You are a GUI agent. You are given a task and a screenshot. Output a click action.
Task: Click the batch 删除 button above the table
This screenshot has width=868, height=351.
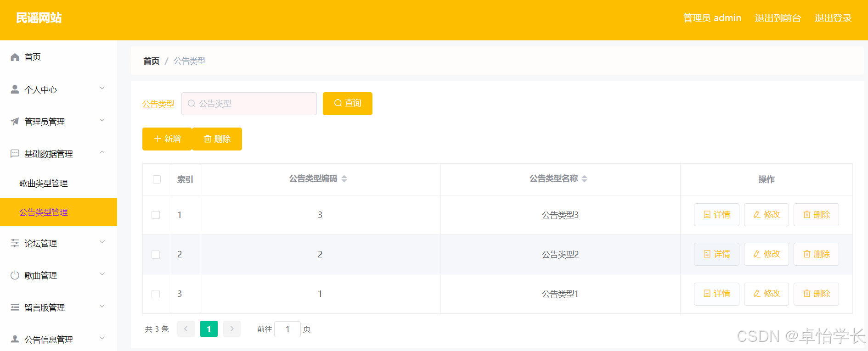click(x=217, y=139)
